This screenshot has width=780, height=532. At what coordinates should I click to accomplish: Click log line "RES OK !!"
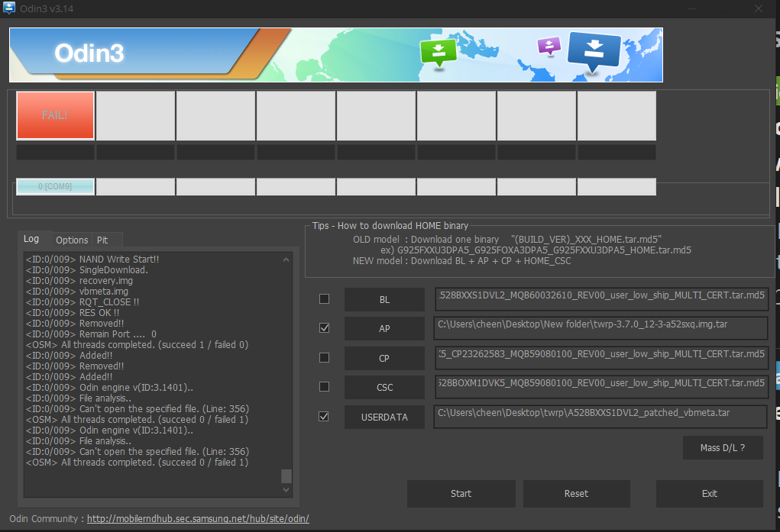(x=73, y=313)
